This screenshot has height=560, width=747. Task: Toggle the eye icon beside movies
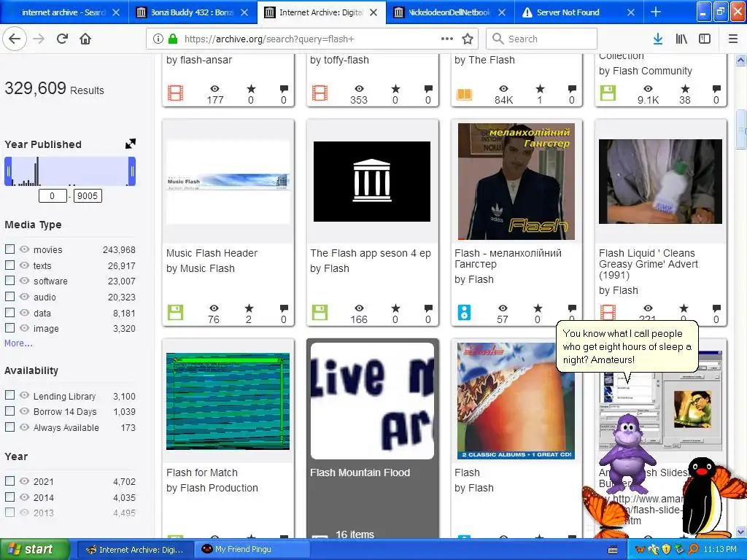tap(24, 249)
